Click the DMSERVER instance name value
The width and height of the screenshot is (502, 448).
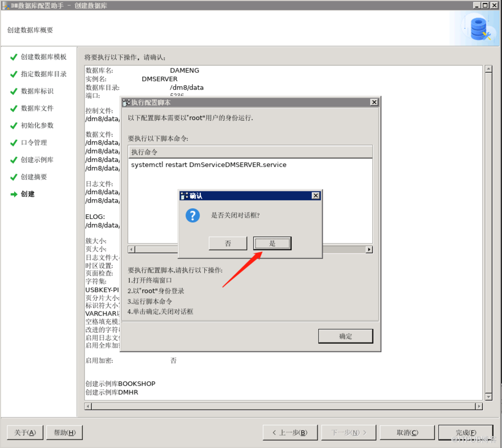click(160, 79)
